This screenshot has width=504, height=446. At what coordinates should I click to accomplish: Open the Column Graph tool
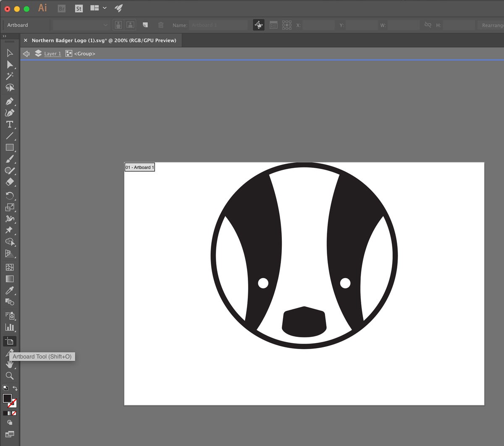click(9, 327)
